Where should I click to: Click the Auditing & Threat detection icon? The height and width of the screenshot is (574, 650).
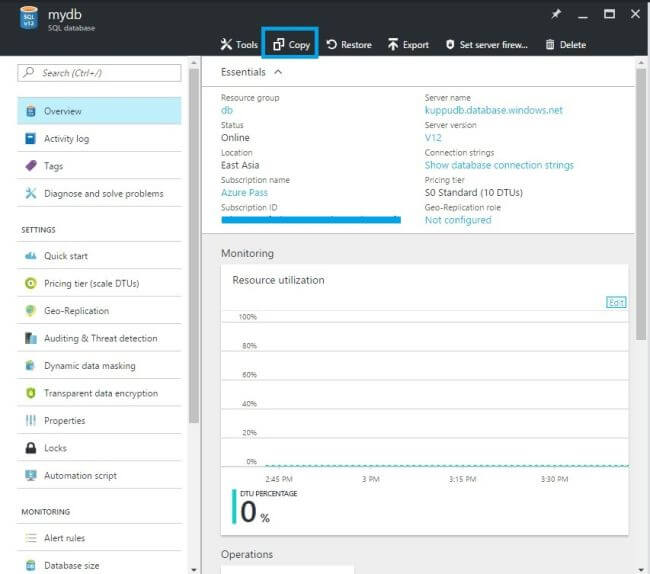31,338
